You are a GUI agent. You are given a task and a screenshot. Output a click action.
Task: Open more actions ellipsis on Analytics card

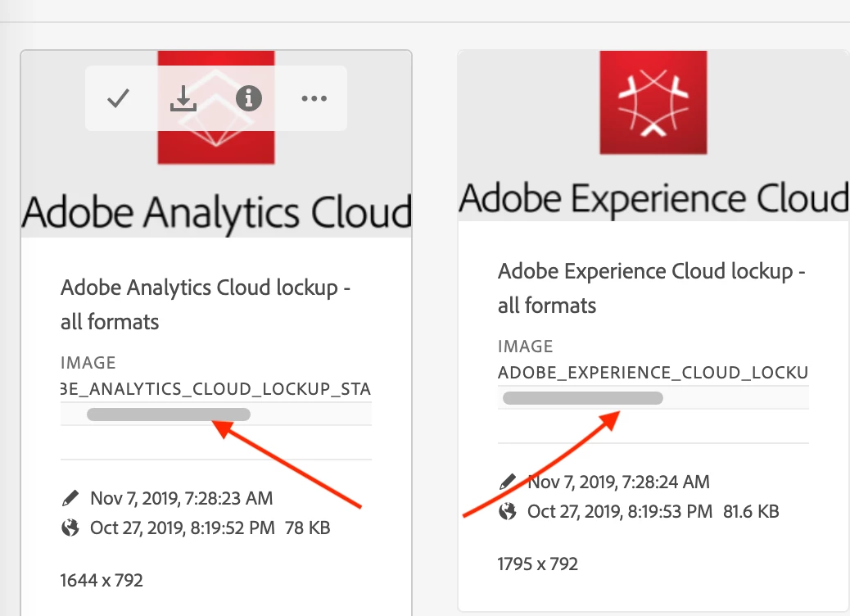[x=314, y=98]
